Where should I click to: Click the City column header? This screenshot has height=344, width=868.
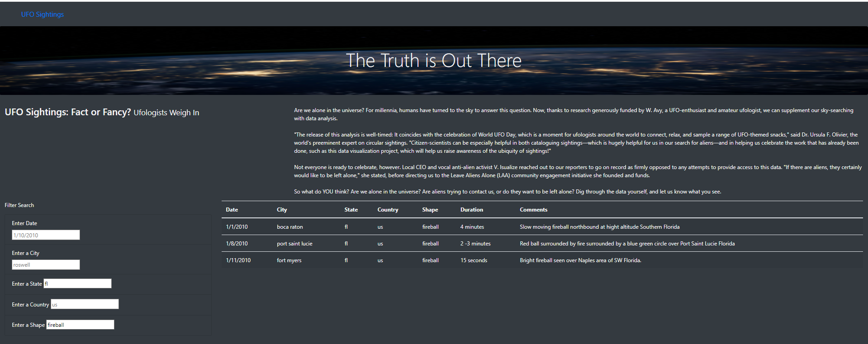(x=282, y=210)
